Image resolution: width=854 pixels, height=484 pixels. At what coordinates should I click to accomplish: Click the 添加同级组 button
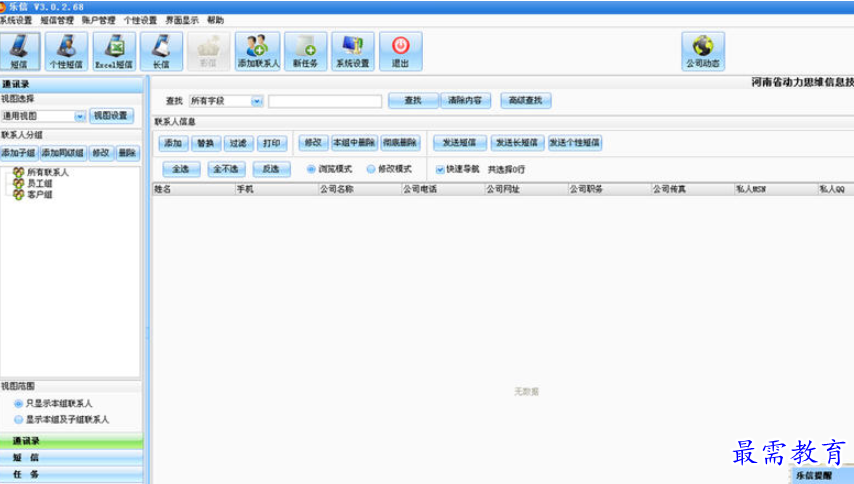pos(63,153)
